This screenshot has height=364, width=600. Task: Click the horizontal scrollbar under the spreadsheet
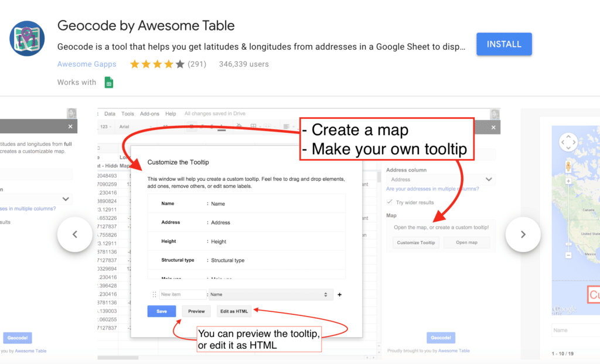click(x=118, y=358)
